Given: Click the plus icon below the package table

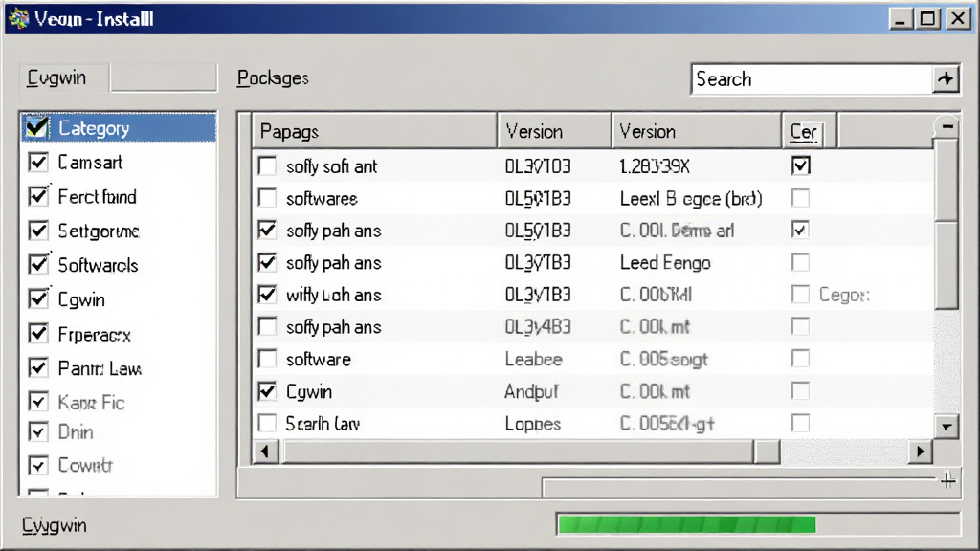Looking at the screenshot, I should coord(947,480).
